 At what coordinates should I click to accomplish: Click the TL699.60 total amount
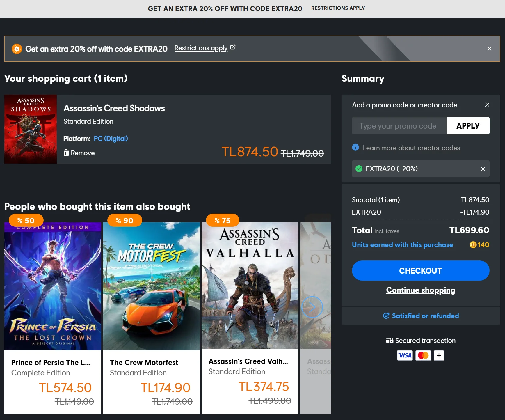[x=469, y=230]
